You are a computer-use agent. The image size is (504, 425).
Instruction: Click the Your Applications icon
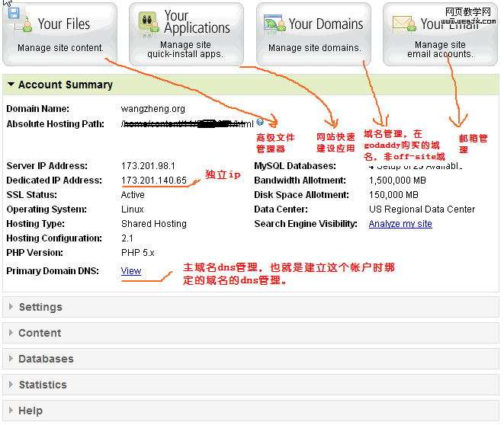point(149,23)
